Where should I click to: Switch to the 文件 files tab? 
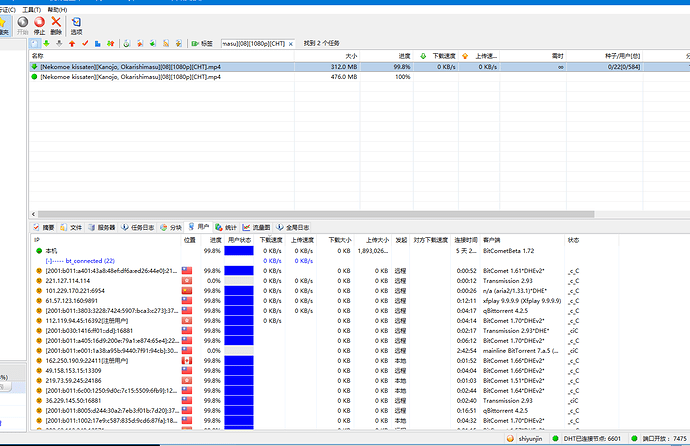(71, 227)
